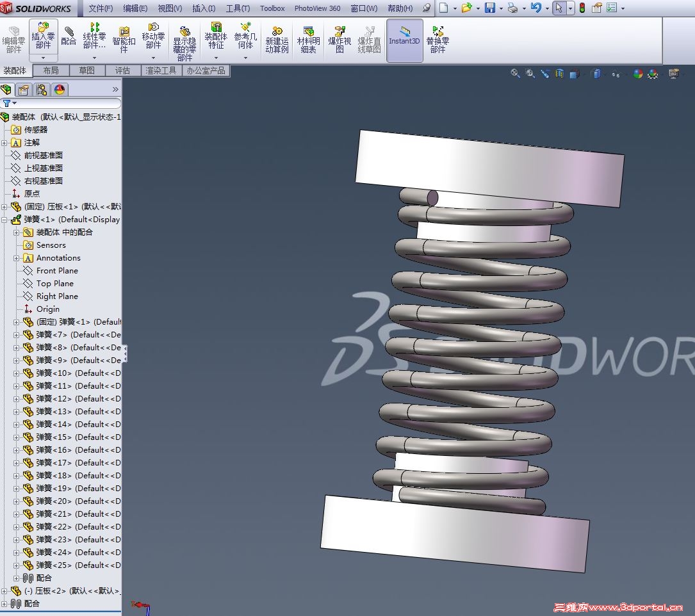
Task: Select the 配合 mate tool in ribbon
Action: coord(69,36)
